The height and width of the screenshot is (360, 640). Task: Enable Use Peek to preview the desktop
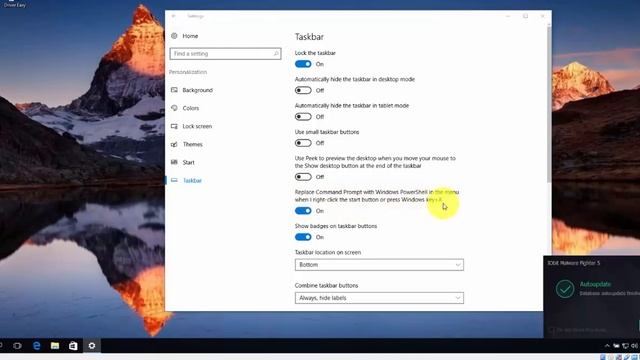click(303, 177)
